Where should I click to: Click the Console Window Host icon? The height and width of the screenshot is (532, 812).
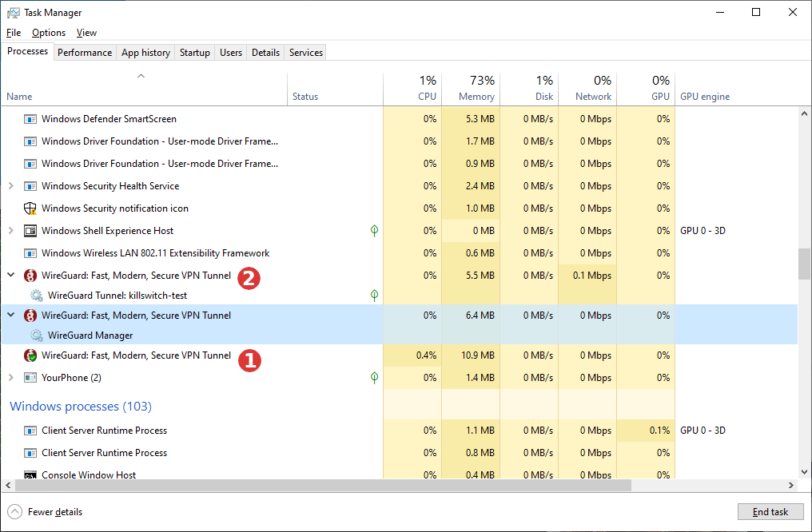point(30,475)
